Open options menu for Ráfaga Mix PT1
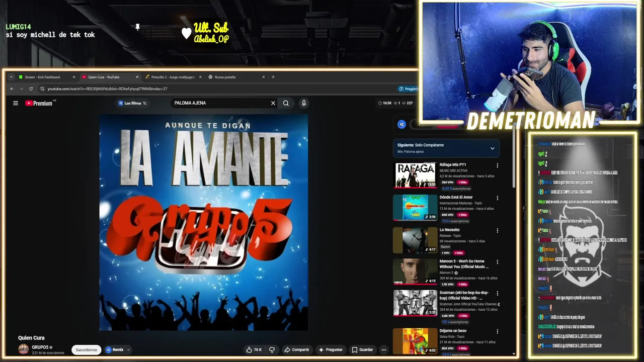 tap(497, 165)
